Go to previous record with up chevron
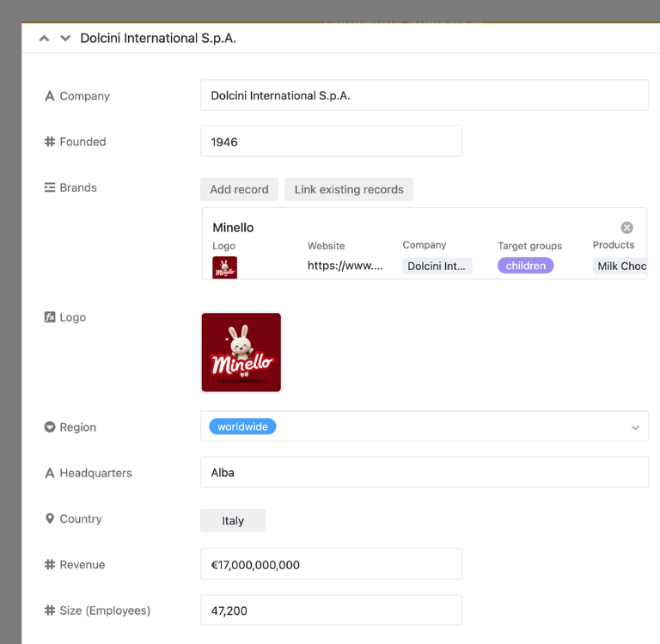This screenshot has width=660, height=644. click(44, 39)
